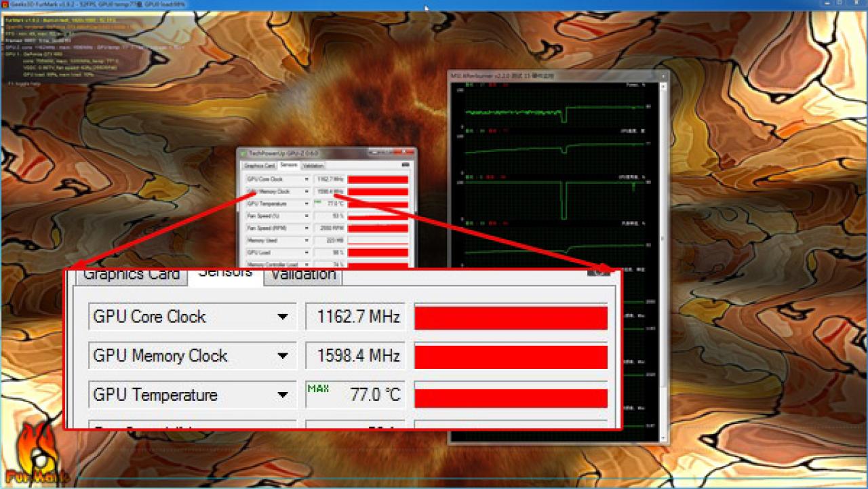Image resolution: width=868 pixels, height=489 pixels.
Task: Switch to the Graphics Card tab in the small GPU-Z window
Action: point(260,165)
